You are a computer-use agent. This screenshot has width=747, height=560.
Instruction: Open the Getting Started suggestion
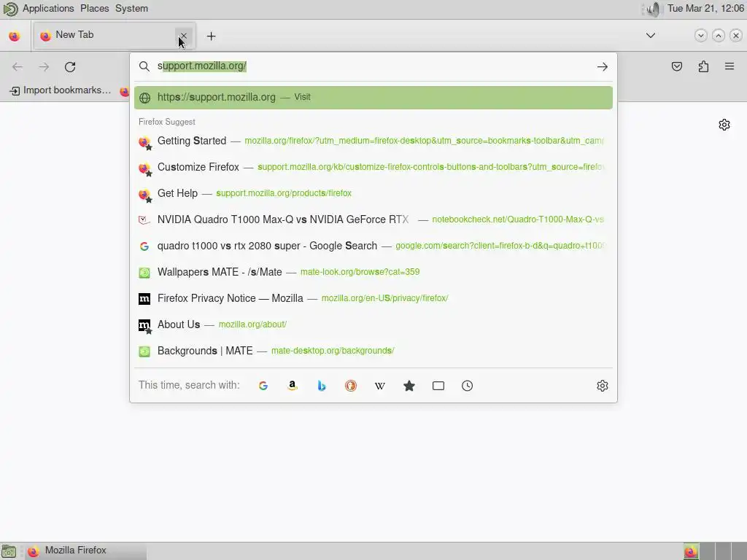[373, 141]
